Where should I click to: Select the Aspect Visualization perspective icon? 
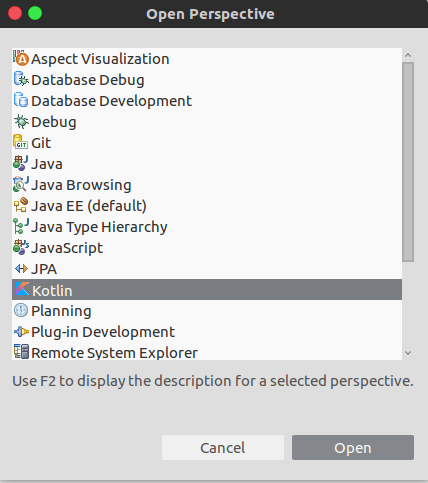point(21,58)
